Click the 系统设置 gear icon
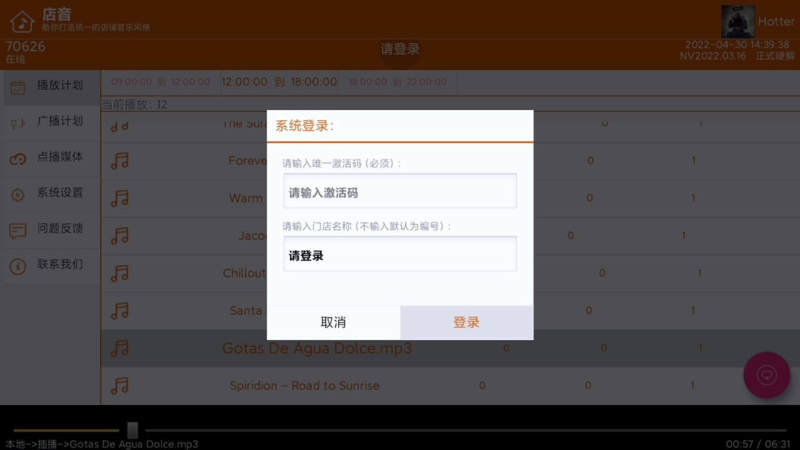Viewport: 800px width, 450px height. [18, 194]
